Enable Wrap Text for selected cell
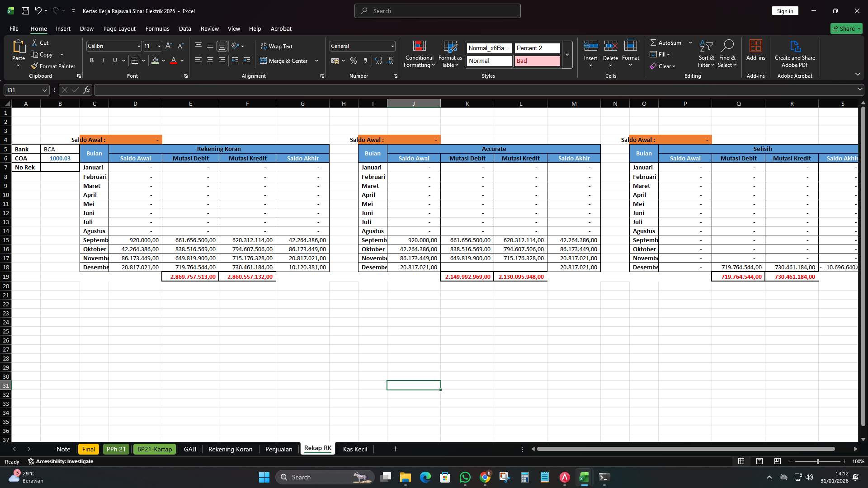 (x=277, y=46)
